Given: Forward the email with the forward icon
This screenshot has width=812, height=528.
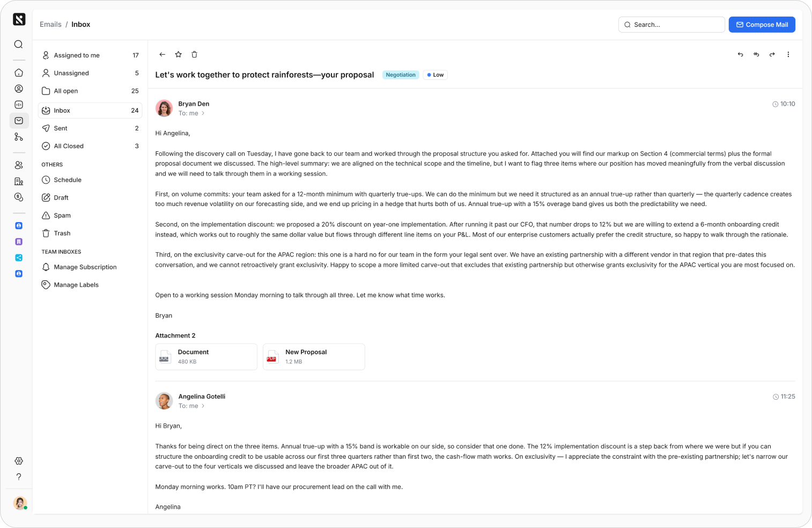Looking at the screenshot, I should coord(772,54).
